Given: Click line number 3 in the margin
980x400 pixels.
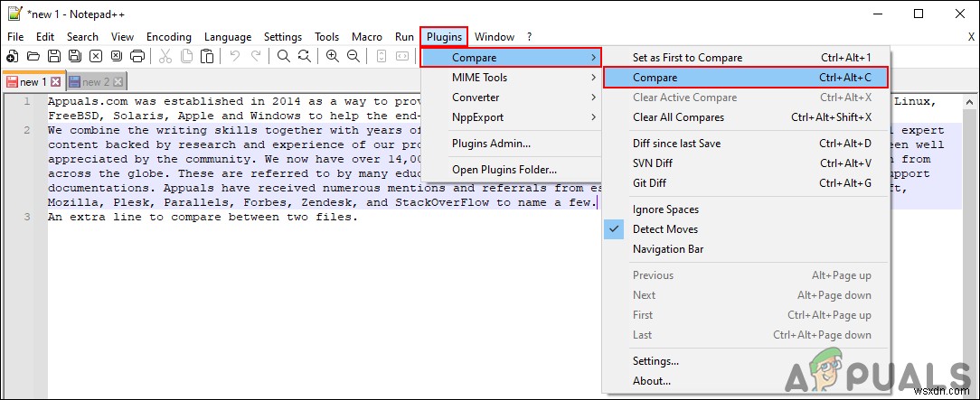Looking at the screenshot, I should pos(26,218).
